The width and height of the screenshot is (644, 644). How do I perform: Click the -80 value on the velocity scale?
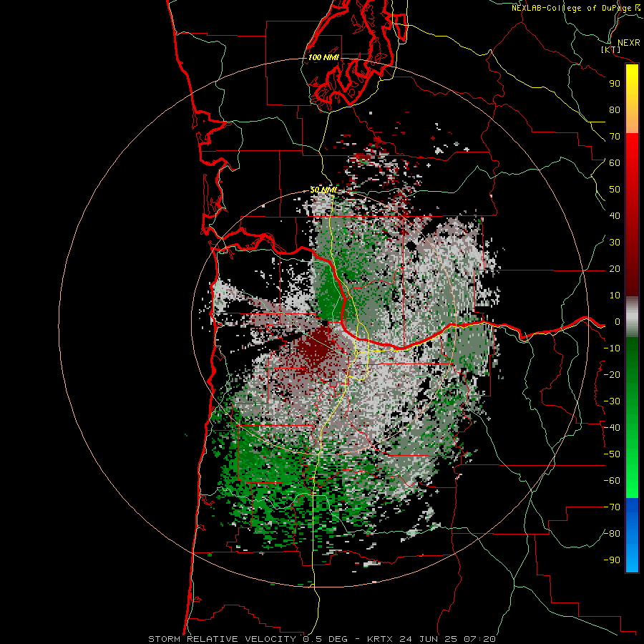tap(612, 534)
